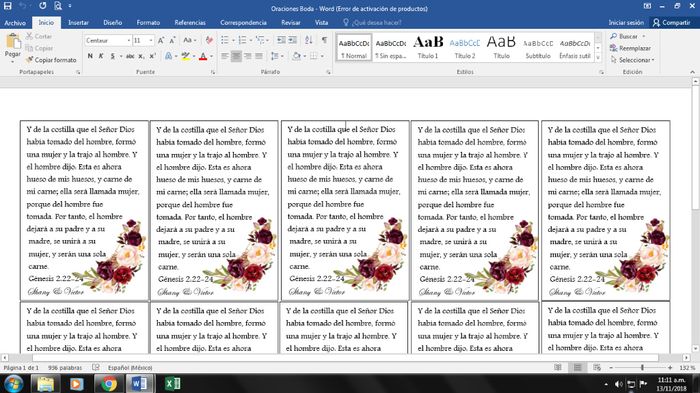Toggle paragraph marks with pilcrow icon

tap(324, 40)
